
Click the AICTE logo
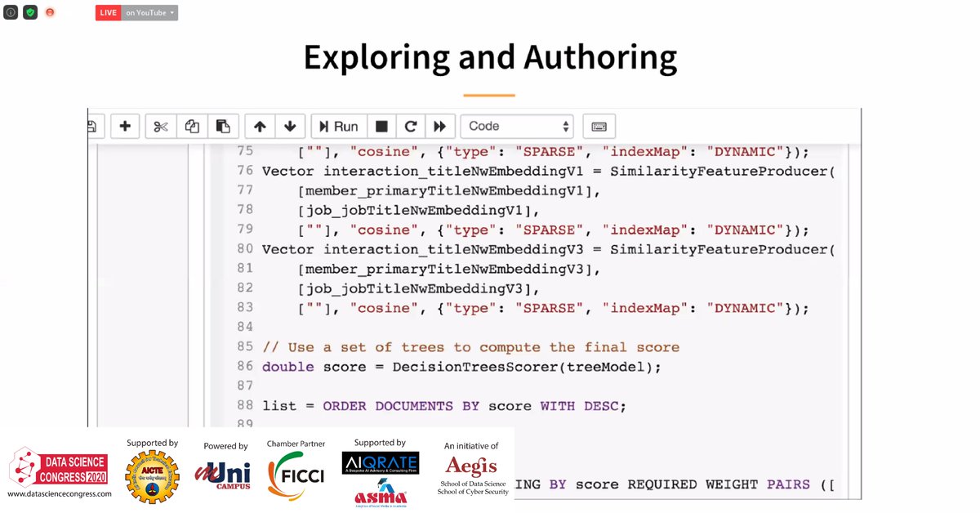pyautogui.click(x=151, y=476)
